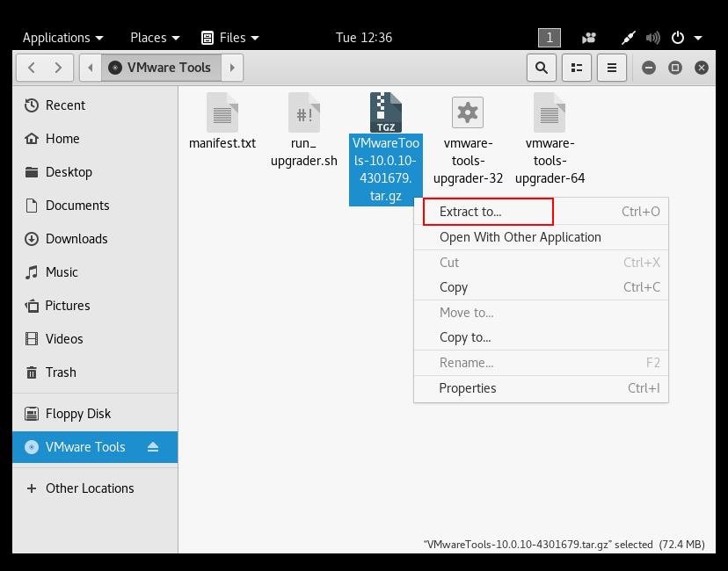Click the Home house icon in sidebar

click(32, 139)
